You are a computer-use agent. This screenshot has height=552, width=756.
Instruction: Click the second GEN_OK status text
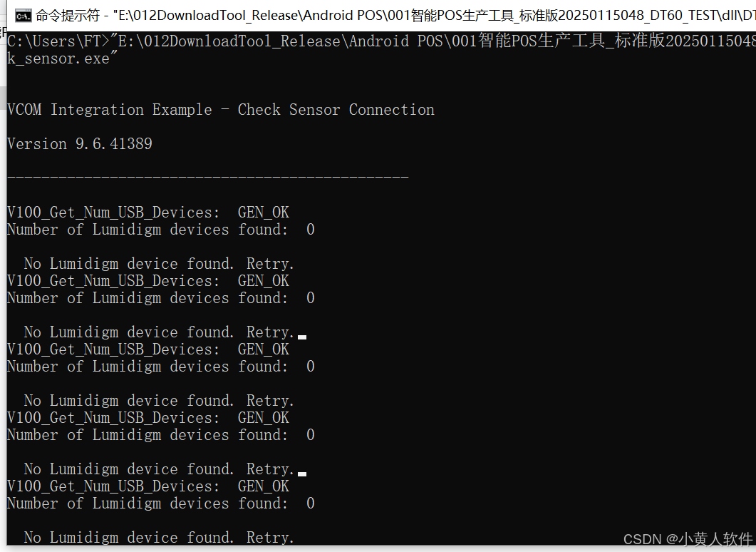263,280
